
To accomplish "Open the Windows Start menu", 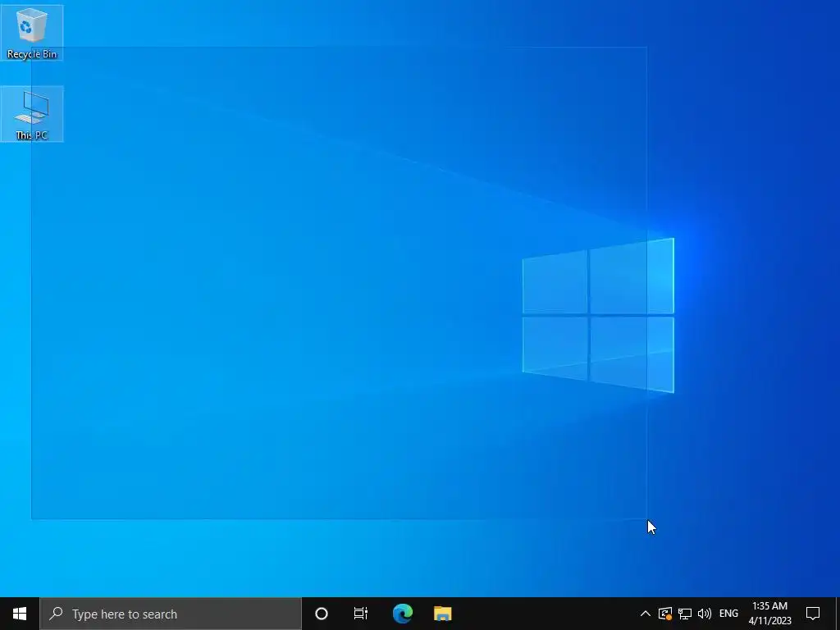I will coord(20,614).
